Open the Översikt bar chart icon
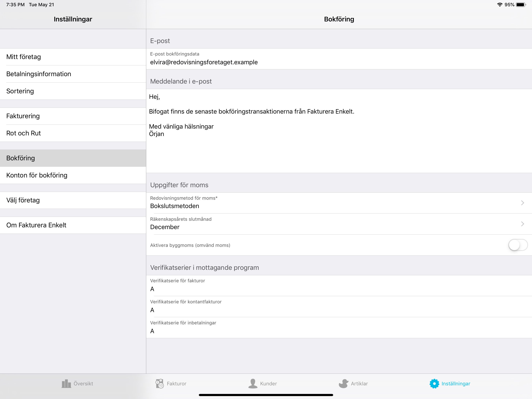 pos(66,384)
